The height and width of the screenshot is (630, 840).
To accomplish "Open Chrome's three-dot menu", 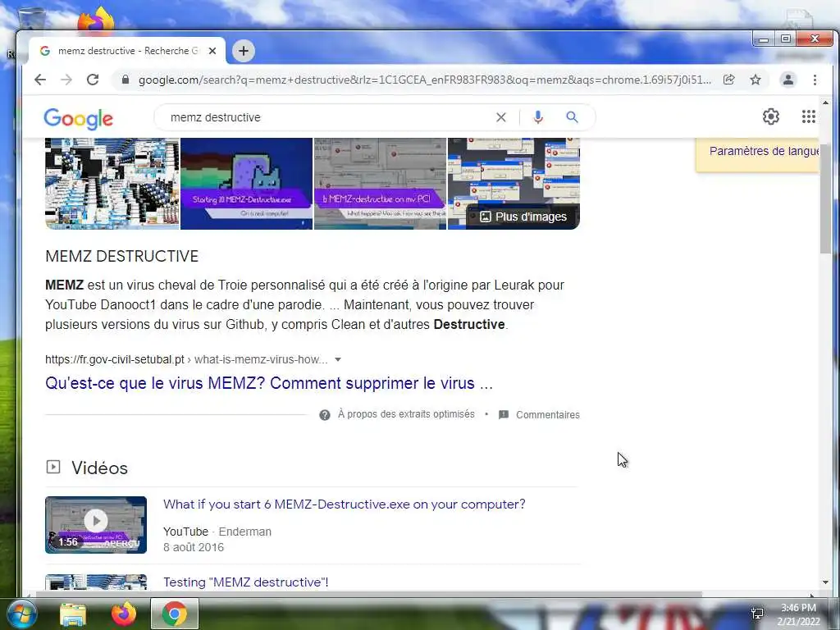I will tap(815, 80).
